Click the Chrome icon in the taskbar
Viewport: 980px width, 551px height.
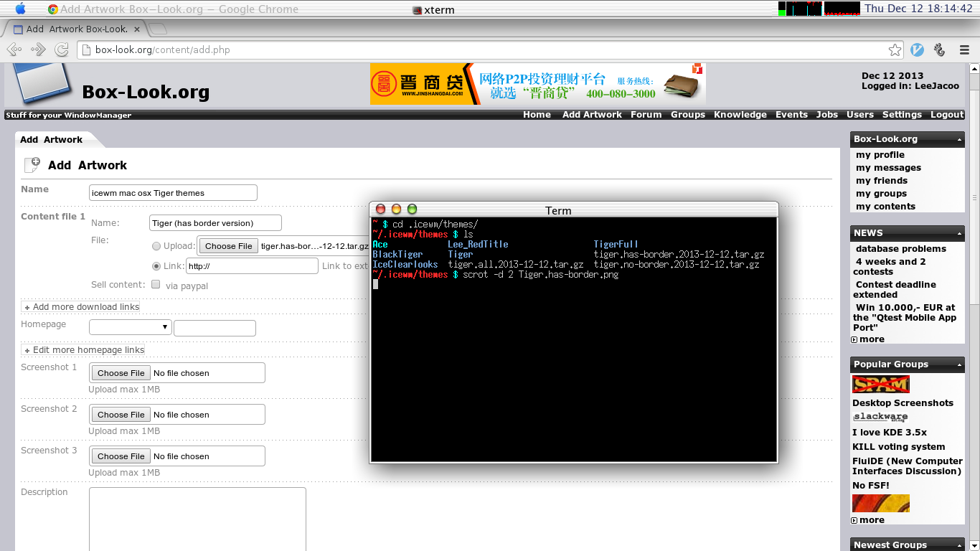coord(53,9)
